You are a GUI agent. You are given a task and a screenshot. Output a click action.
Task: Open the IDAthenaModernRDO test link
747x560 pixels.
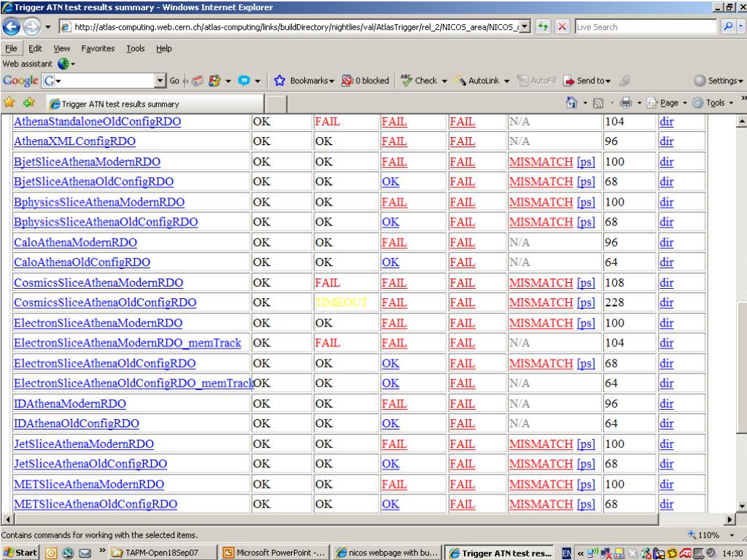pyautogui.click(x=70, y=403)
